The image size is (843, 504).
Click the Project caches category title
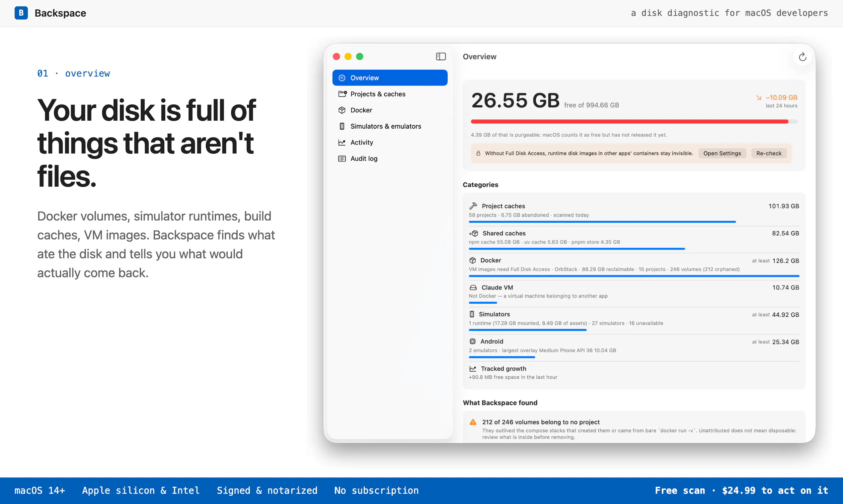coord(503,206)
